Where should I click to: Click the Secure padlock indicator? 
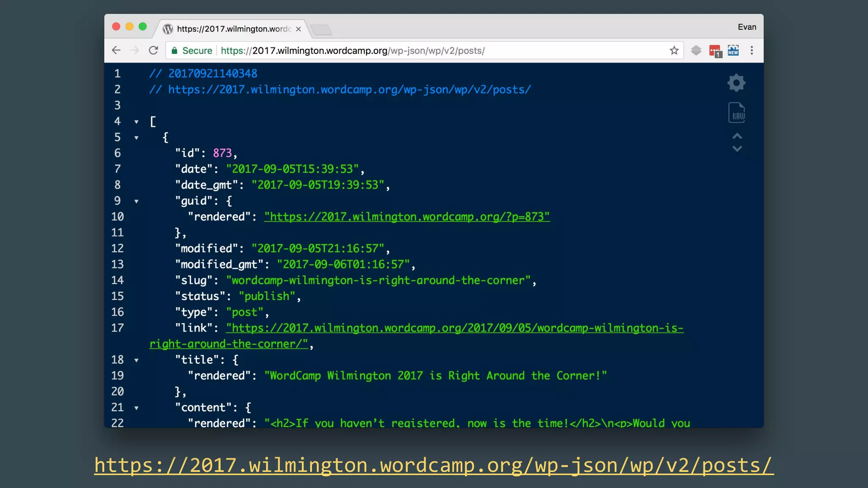click(192, 50)
